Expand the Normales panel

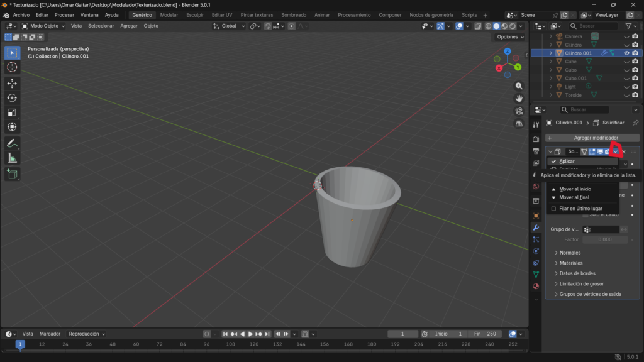[x=570, y=253]
